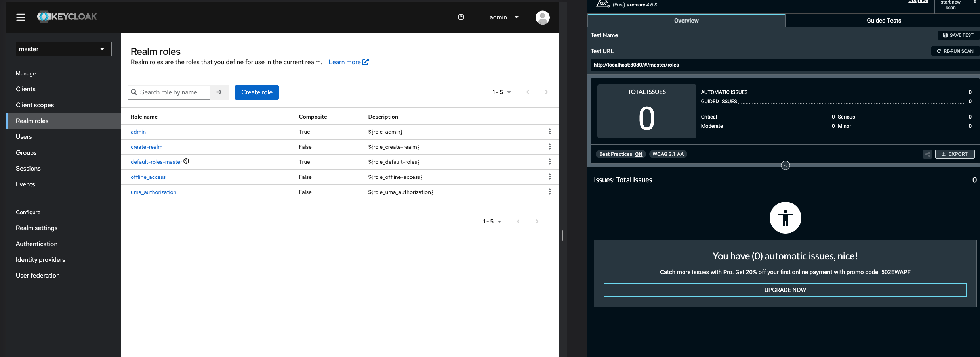Click the bottom pagination previous-page arrow
Screen dimensions: 980x357
click(518, 221)
